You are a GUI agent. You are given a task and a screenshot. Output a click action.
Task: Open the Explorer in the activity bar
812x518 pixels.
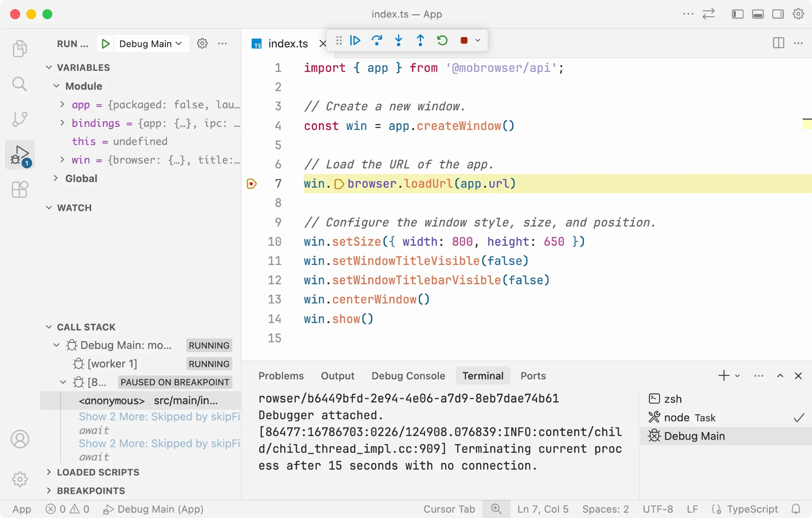[19, 49]
